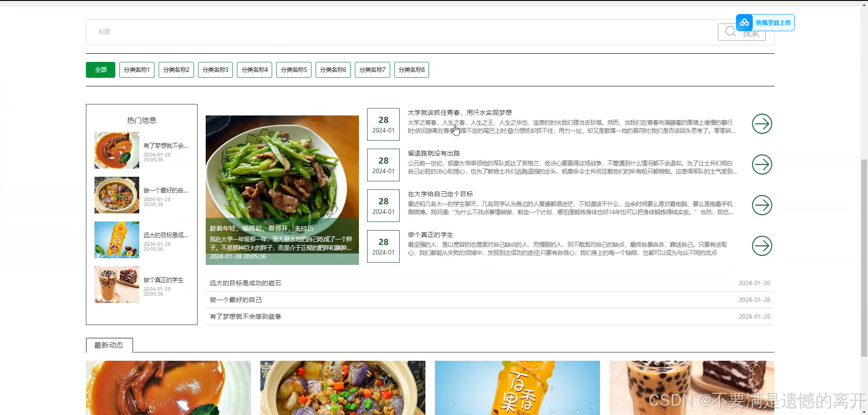Open latest news clay pot eggplant card image
Viewport: 868px width, 415px height.
point(343,388)
